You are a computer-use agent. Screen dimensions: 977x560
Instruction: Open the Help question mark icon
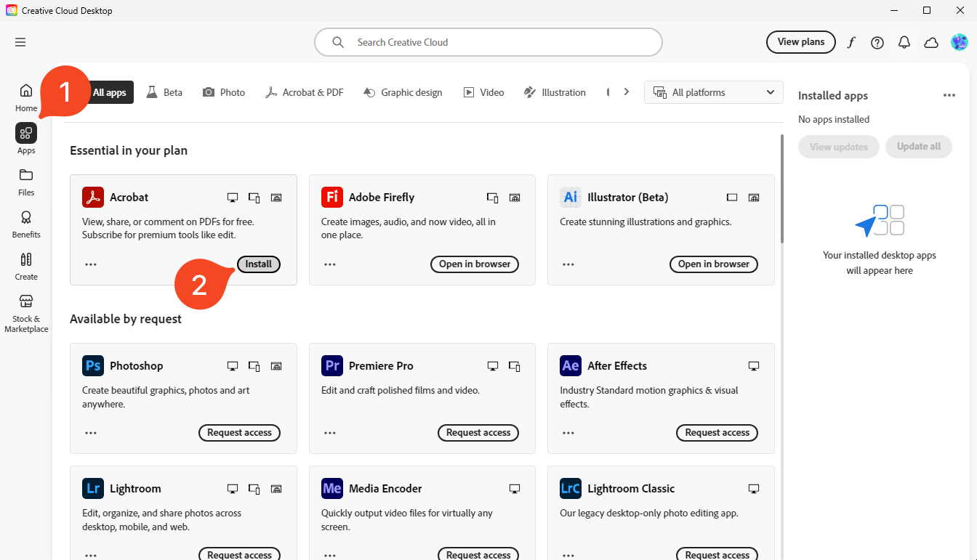(877, 42)
